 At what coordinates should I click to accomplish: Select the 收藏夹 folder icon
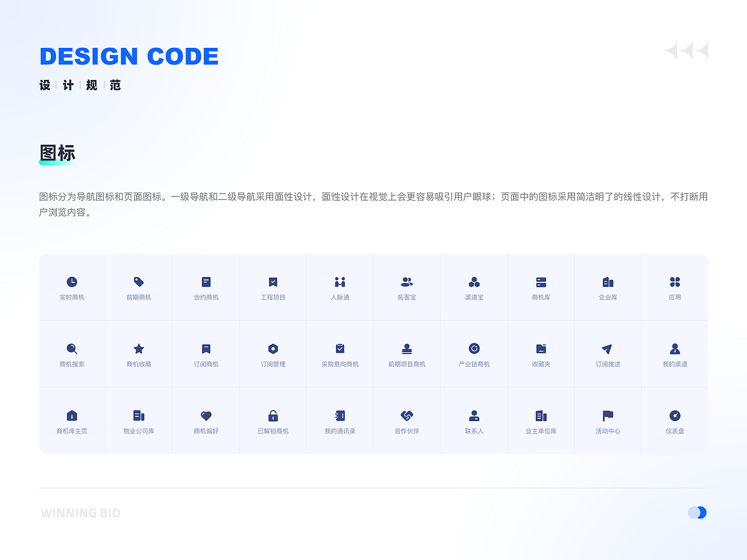click(x=541, y=348)
